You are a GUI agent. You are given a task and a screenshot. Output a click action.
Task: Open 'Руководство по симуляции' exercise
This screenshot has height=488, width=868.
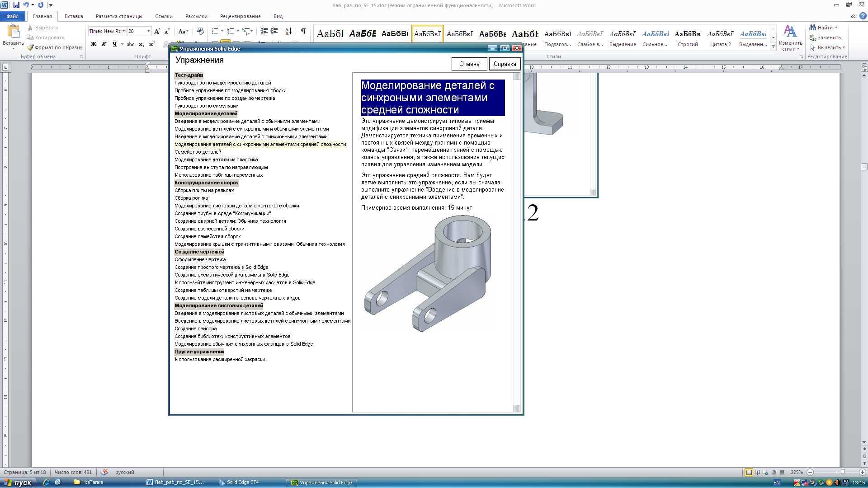[x=206, y=106]
